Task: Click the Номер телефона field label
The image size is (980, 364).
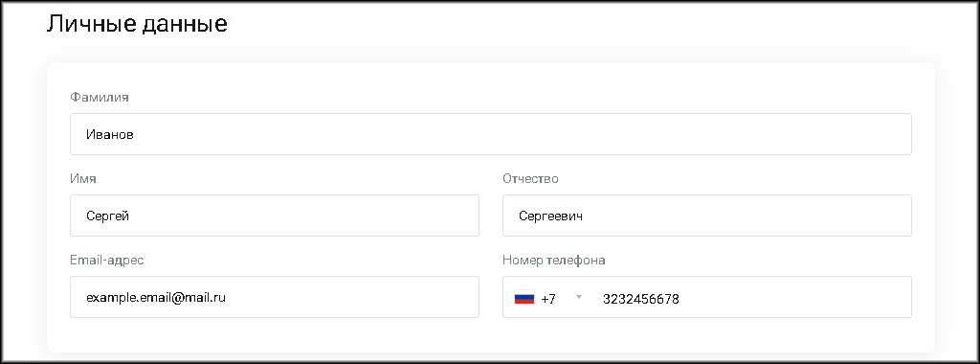Action: click(554, 260)
